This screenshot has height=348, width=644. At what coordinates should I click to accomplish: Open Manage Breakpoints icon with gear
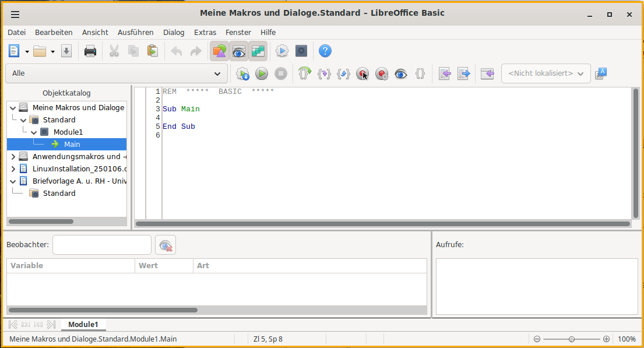pos(382,73)
